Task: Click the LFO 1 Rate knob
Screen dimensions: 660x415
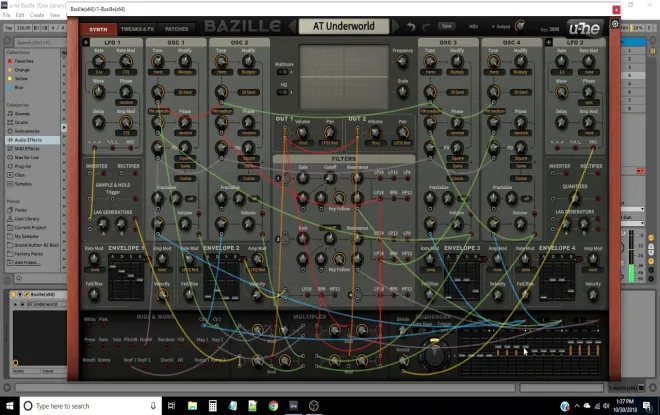Action: pyautogui.click(x=99, y=61)
